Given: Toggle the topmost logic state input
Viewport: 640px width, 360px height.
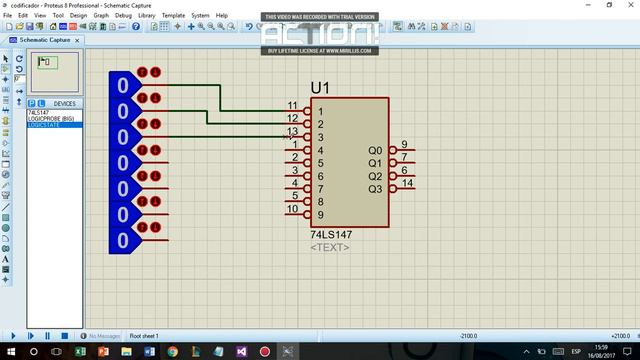Looking at the screenshot, I should [123, 85].
